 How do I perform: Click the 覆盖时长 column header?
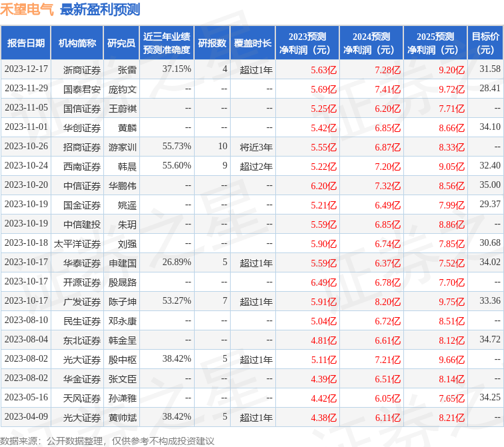click(253, 43)
